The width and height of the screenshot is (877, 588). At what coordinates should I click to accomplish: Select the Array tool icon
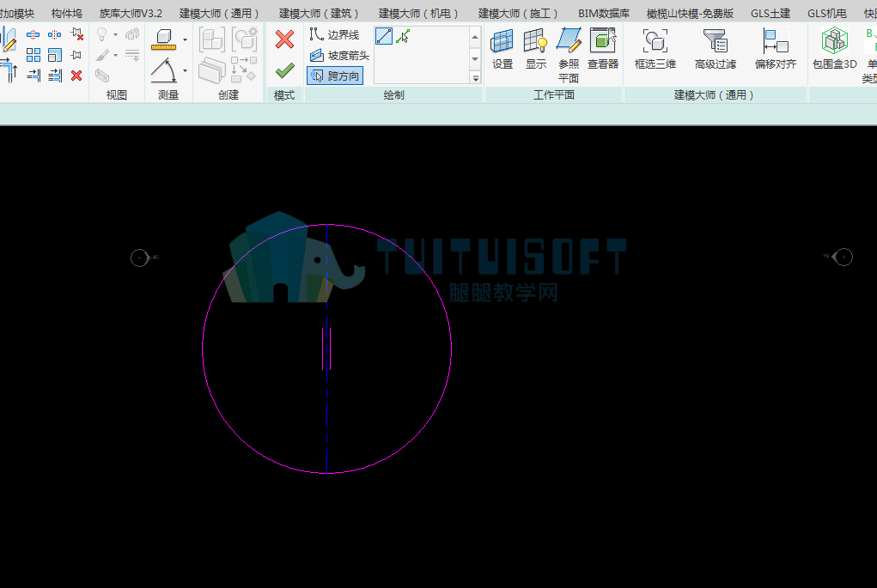33,55
